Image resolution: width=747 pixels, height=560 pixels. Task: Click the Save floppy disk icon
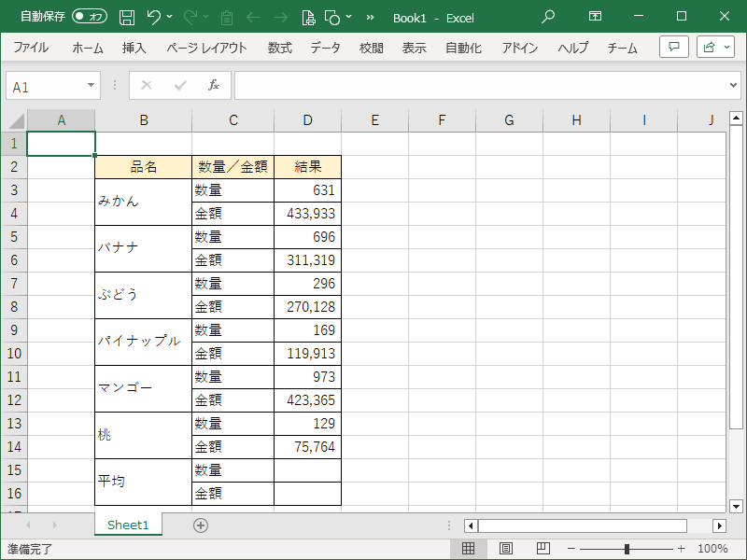(127, 18)
